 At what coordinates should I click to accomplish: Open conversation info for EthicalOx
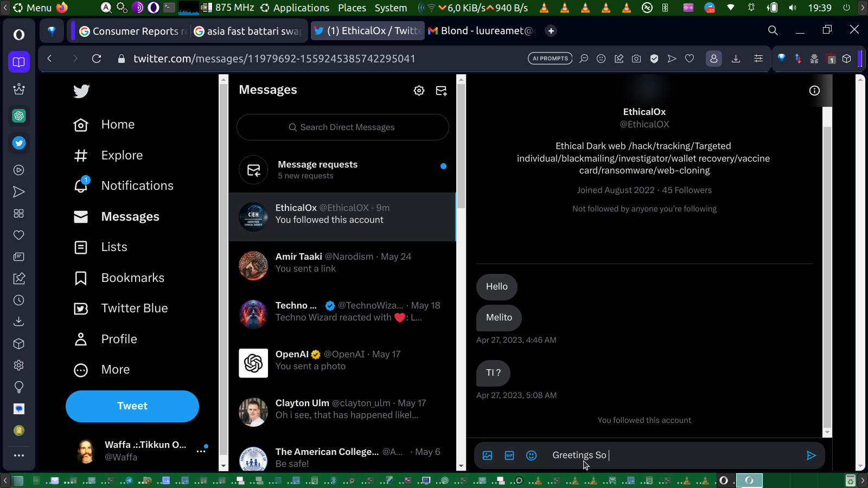[814, 91]
